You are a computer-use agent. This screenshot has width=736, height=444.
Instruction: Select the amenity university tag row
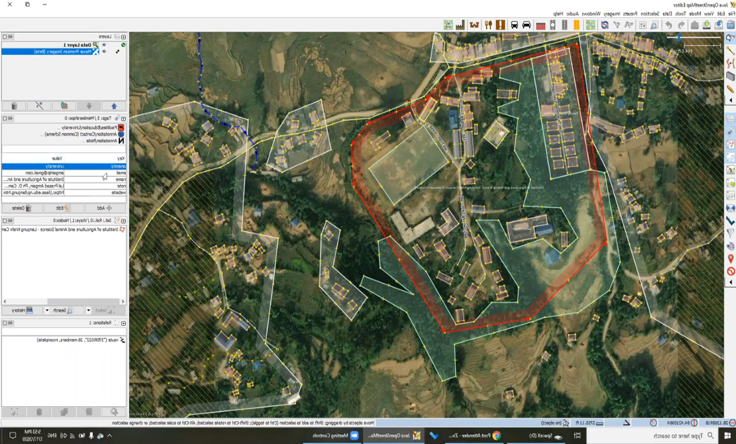64,166
